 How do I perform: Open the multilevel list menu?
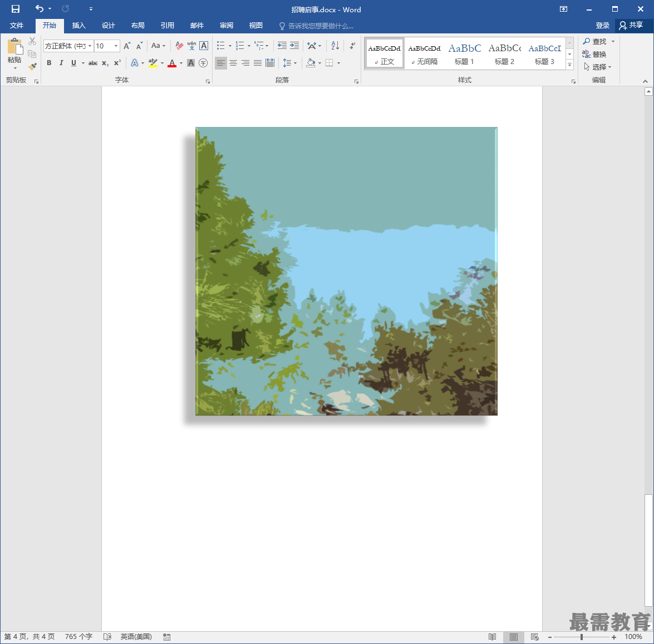262,46
